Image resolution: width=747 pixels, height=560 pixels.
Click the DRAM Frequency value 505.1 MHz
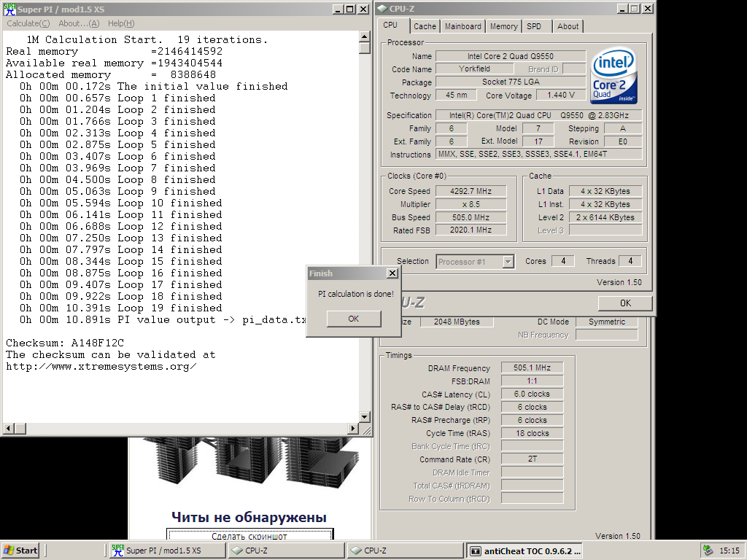[532, 367]
